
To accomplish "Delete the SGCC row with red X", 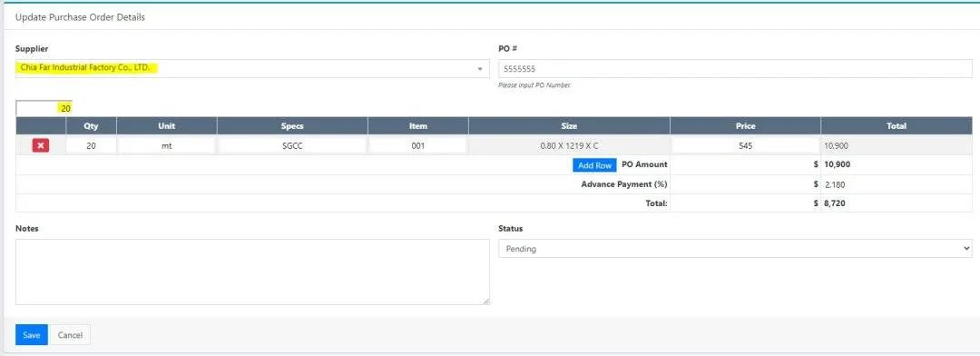I will (x=41, y=146).
